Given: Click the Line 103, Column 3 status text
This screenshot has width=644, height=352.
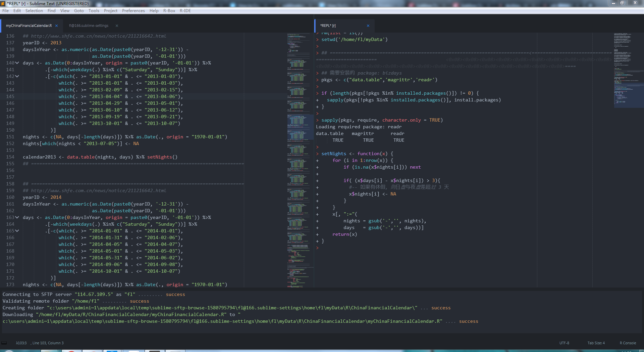Looking at the screenshot, I should click(48, 343).
